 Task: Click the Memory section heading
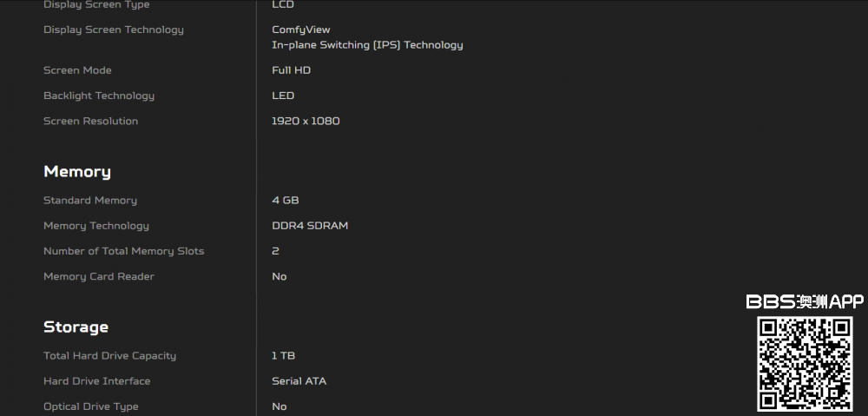point(77,172)
